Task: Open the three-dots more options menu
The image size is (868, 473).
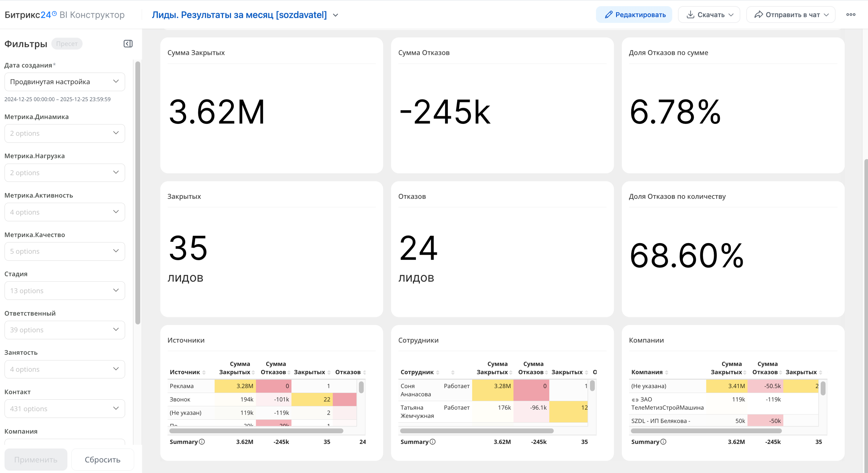Action: point(851,14)
